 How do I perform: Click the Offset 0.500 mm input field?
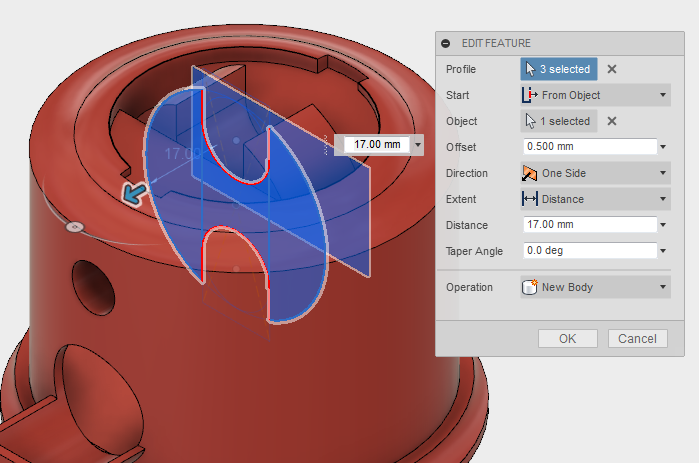(590, 147)
